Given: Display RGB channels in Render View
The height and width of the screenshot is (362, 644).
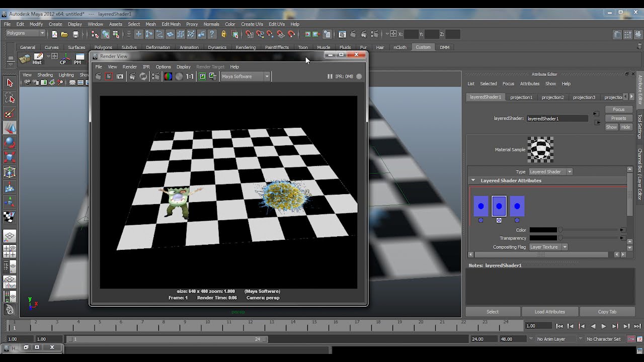Looking at the screenshot, I should (168, 76).
